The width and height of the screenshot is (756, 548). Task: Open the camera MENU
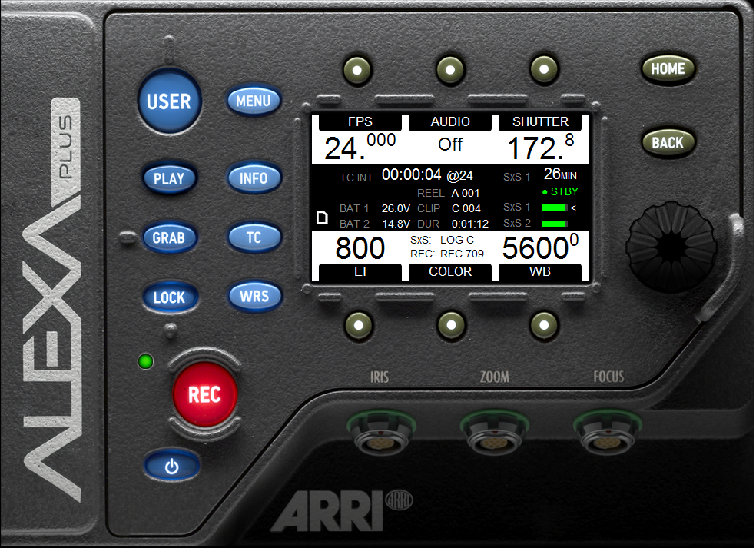pos(254,101)
